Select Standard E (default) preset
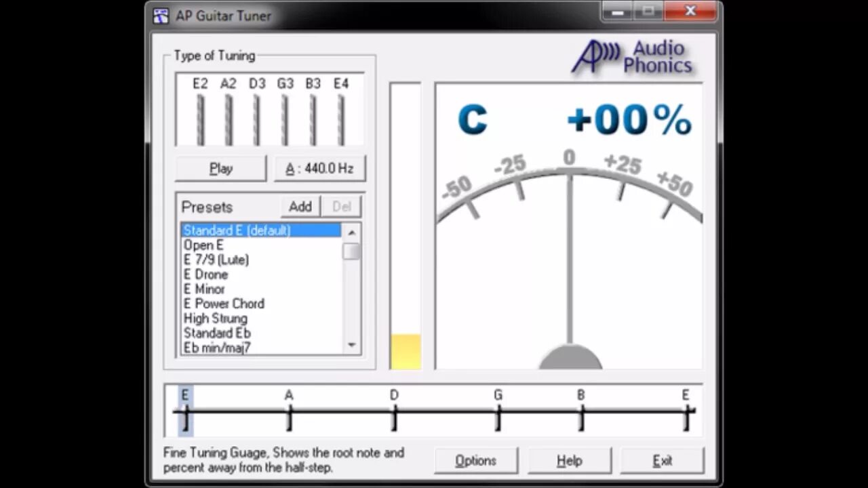868x488 pixels. point(262,230)
